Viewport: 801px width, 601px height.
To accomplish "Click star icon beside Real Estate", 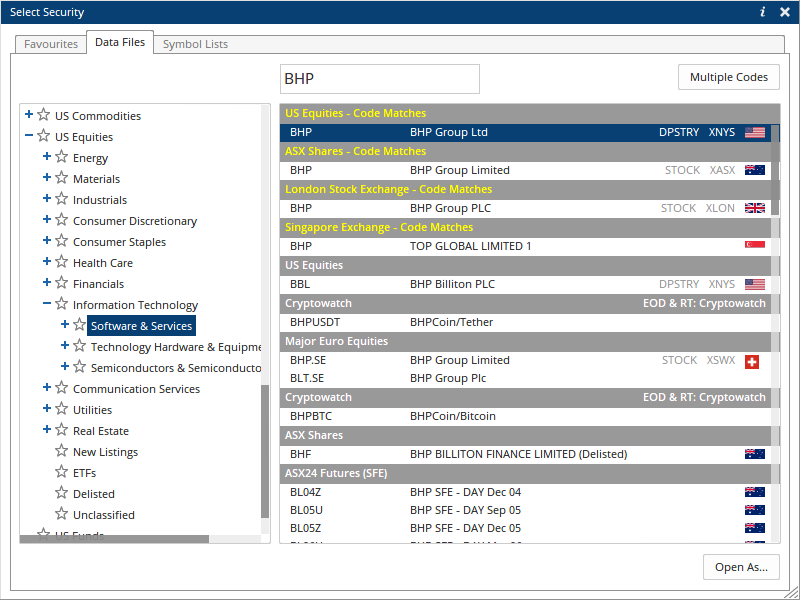I will tap(62, 429).
